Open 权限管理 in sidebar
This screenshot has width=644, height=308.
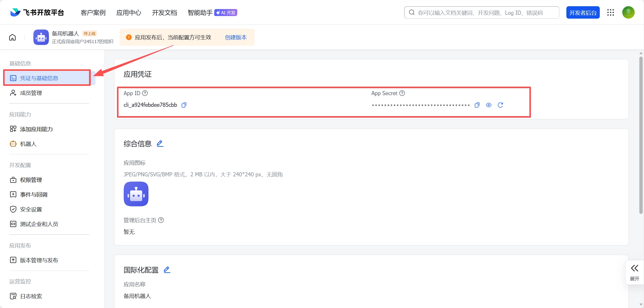(31, 180)
